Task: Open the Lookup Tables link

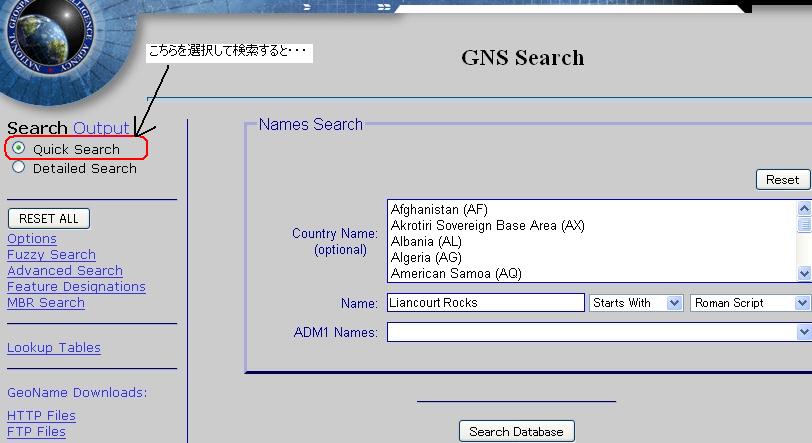Action: (54, 348)
